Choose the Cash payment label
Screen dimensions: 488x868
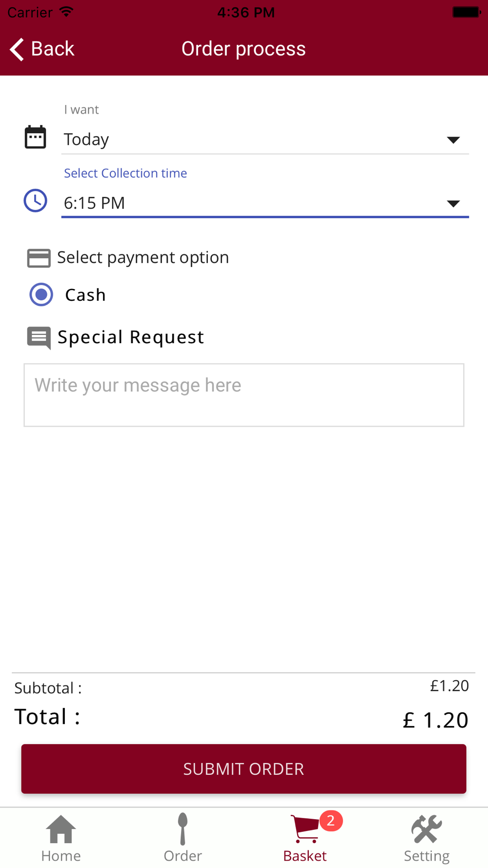[85, 295]
